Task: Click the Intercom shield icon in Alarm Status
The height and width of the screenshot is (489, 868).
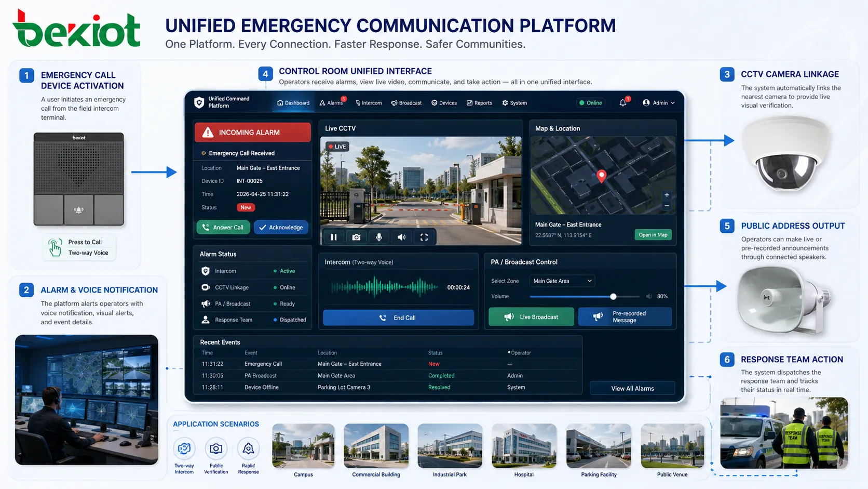Action: (x=206, y=271)
